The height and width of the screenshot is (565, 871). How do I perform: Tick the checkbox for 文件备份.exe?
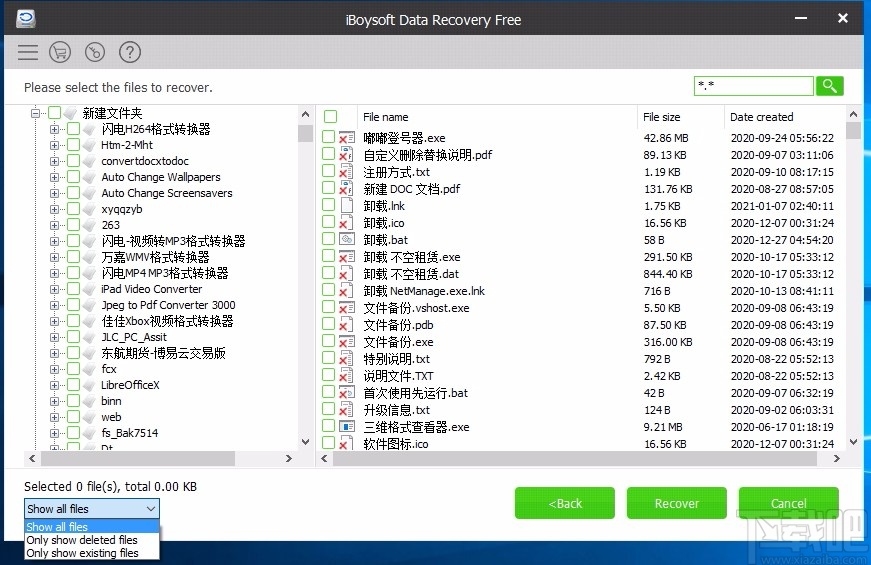(328, 341)
